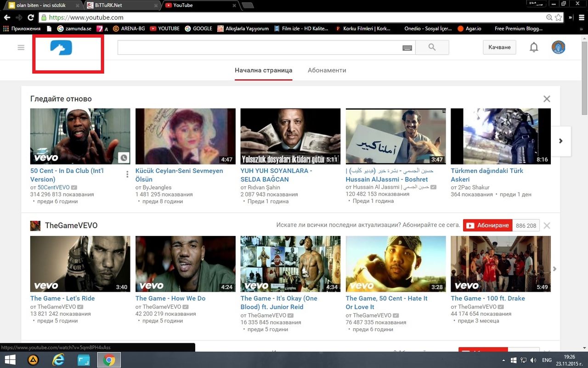Open the Korku Filmleri bookmark
Screen dimensions: 588x368
tap(362, 29)
